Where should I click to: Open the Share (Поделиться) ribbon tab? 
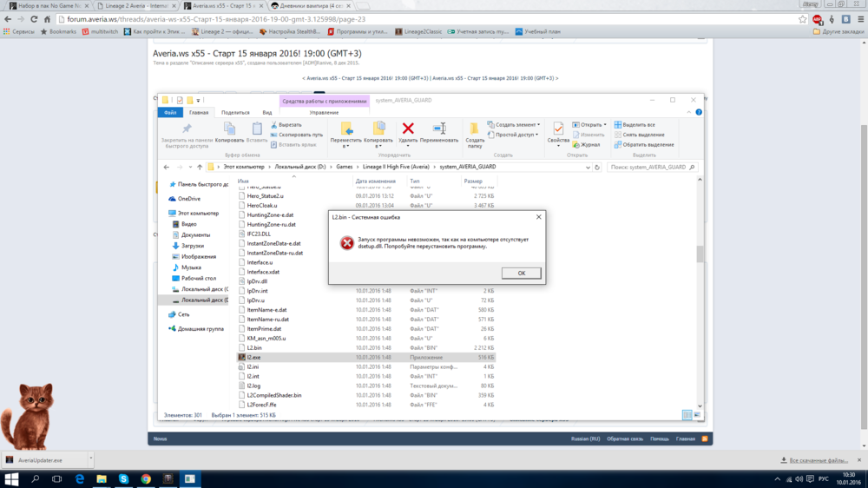(234, 112)
